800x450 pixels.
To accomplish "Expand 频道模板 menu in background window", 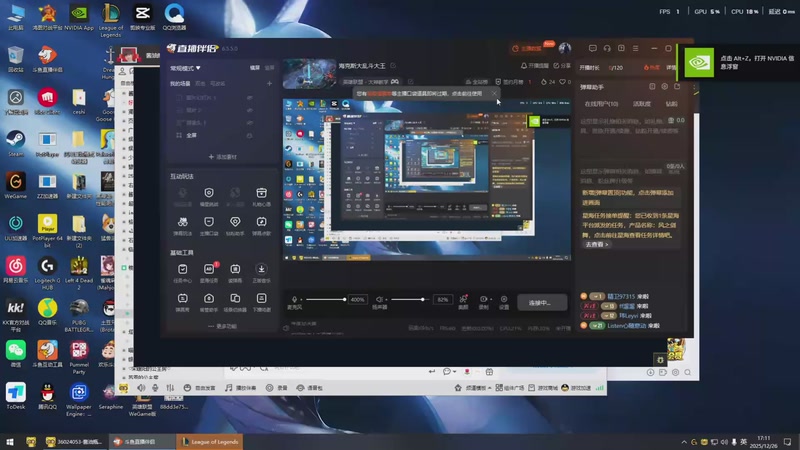I will (x=473, y=388).
